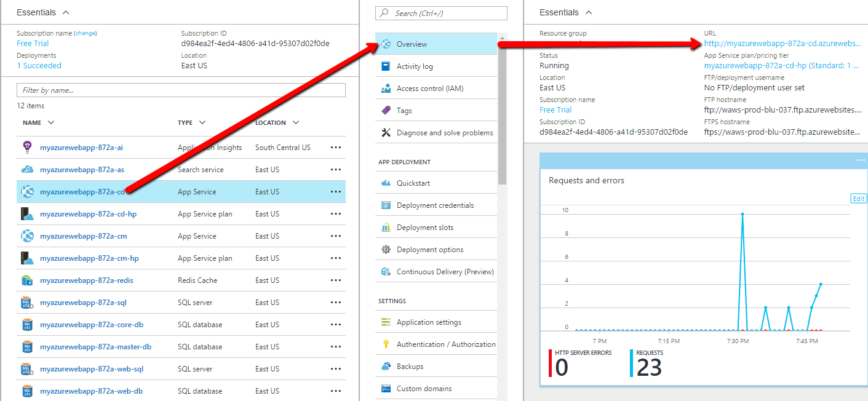Open the myazurewebapp-872a-master-db resource name

pos(95,347)
